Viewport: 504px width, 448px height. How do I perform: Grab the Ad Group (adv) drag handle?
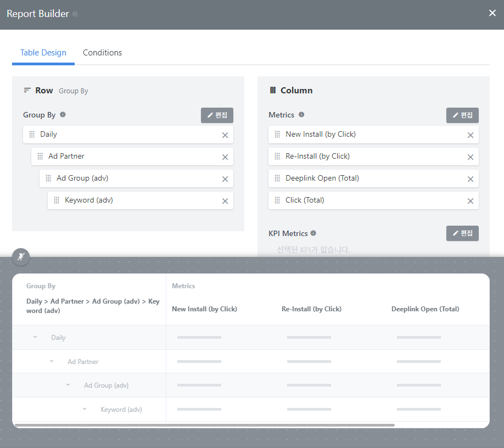pyautogui.click(x=48, y=178)
